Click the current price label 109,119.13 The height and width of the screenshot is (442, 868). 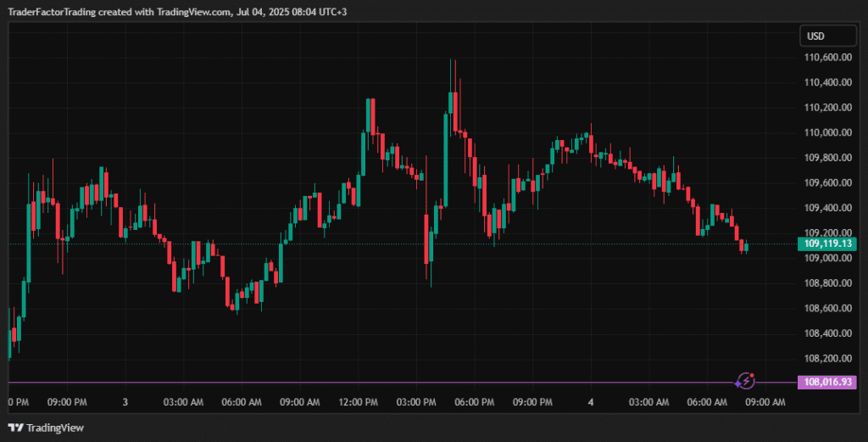pyautogui.click(x=827, y=243)
